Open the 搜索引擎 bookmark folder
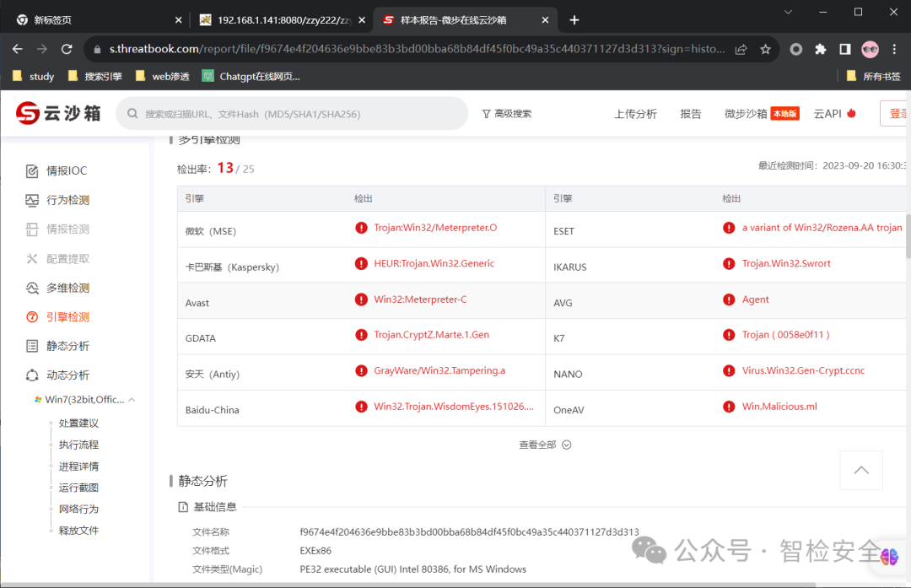The image size is (911, 588). [x=94, y=76]
